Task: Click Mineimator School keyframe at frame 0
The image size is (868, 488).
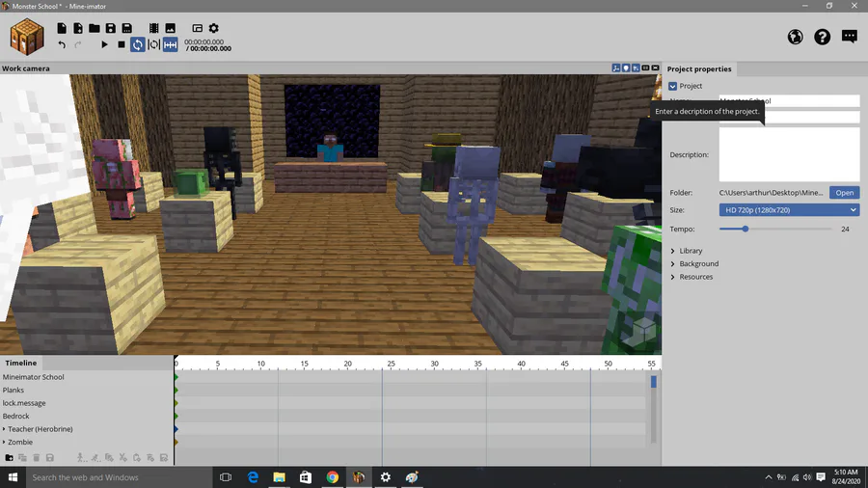Action: [176, 377]
